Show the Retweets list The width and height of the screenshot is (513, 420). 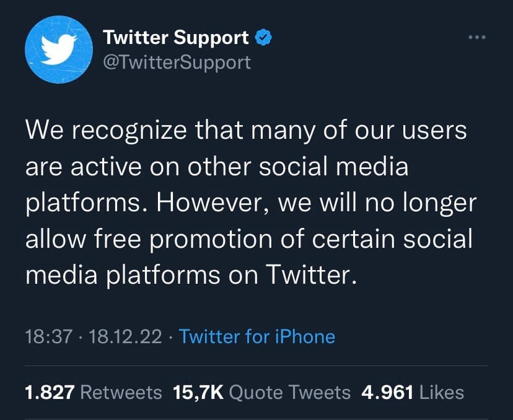(121, 392)
